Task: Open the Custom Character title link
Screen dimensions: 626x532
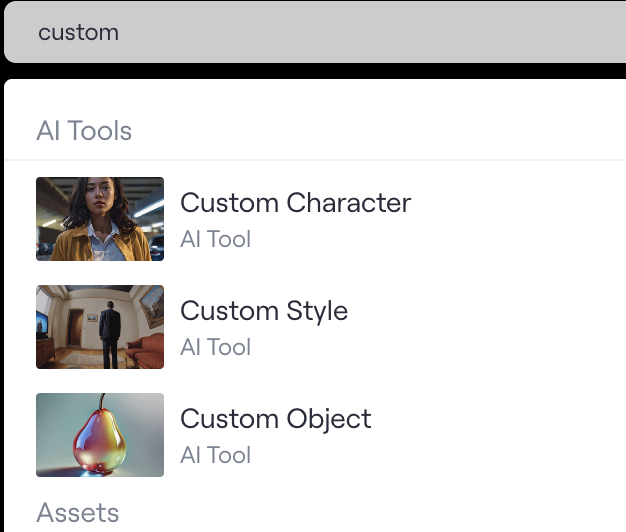Action: tap(295, 203)
